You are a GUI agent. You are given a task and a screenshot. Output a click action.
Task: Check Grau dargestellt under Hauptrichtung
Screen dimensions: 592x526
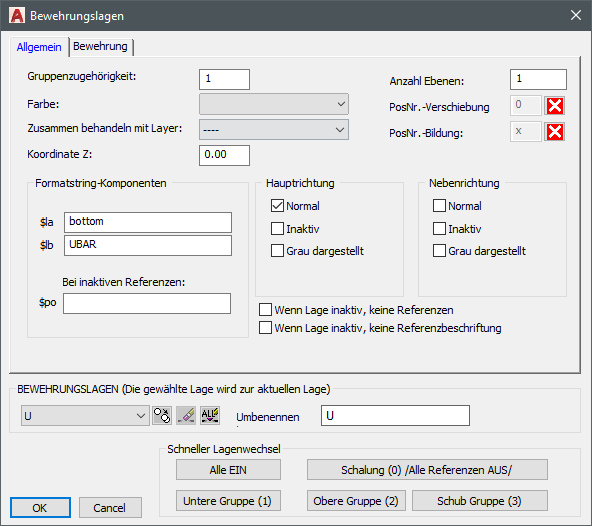(277, 251)
